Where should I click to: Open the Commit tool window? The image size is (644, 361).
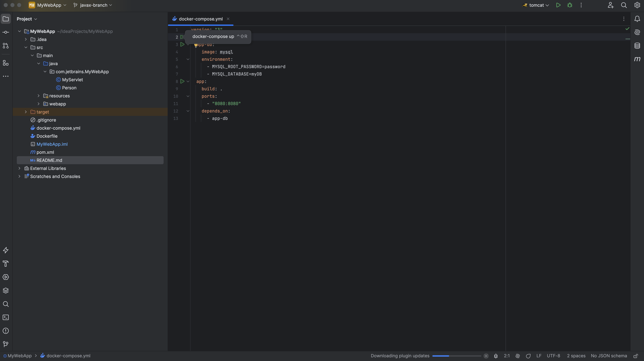(x=6, y=32)
